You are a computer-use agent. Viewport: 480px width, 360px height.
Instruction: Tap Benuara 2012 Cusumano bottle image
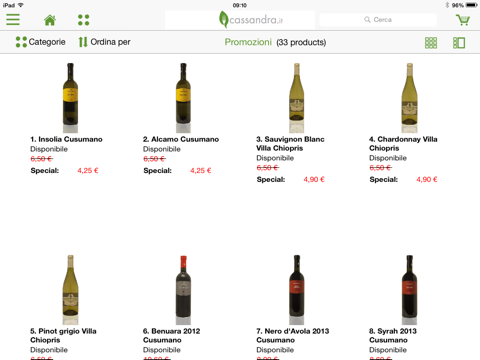(x=183, y=290)
